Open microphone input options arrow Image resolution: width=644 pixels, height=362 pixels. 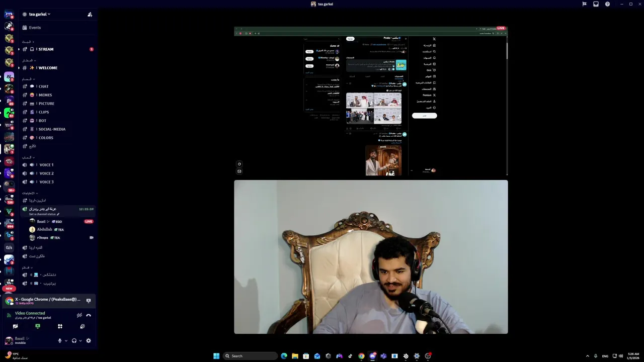66,341
